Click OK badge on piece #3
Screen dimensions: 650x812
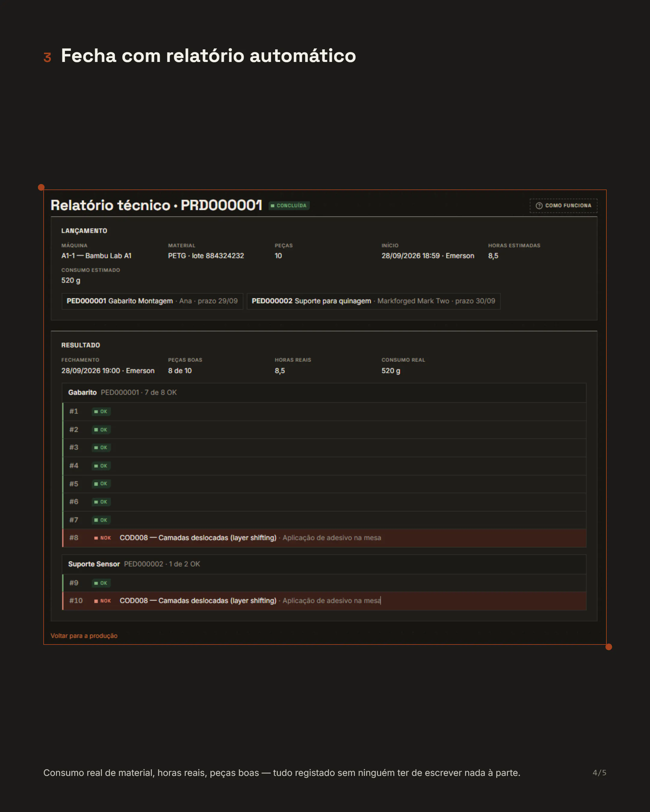click(101, 448)
